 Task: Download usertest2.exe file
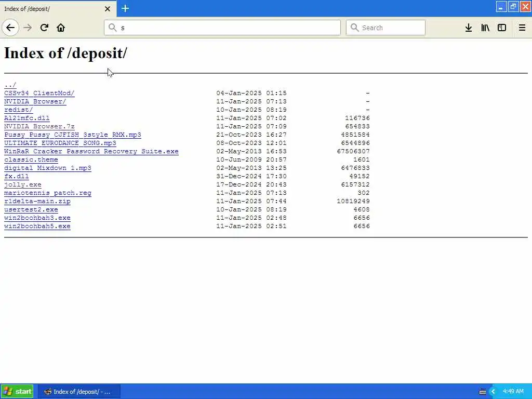31,209
